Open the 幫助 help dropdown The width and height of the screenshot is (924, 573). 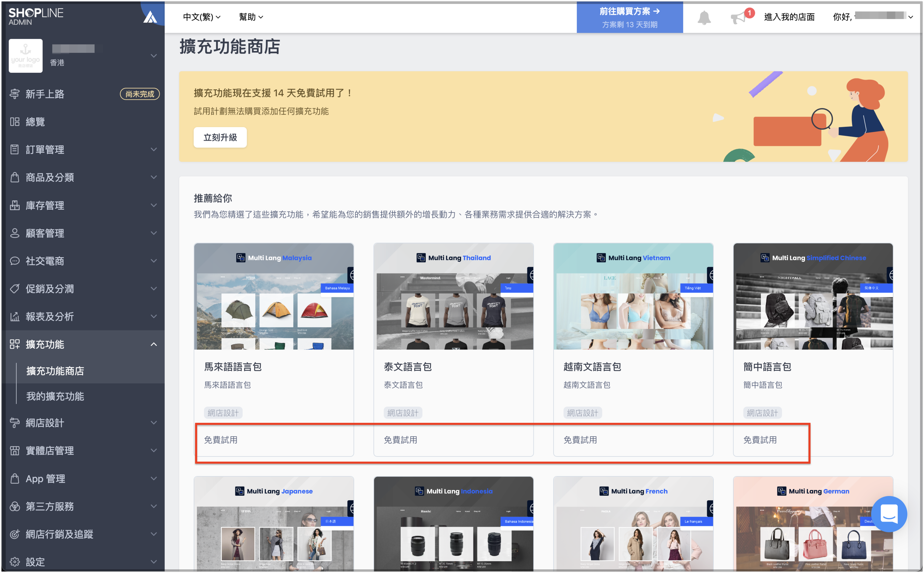tap(251, 17)
